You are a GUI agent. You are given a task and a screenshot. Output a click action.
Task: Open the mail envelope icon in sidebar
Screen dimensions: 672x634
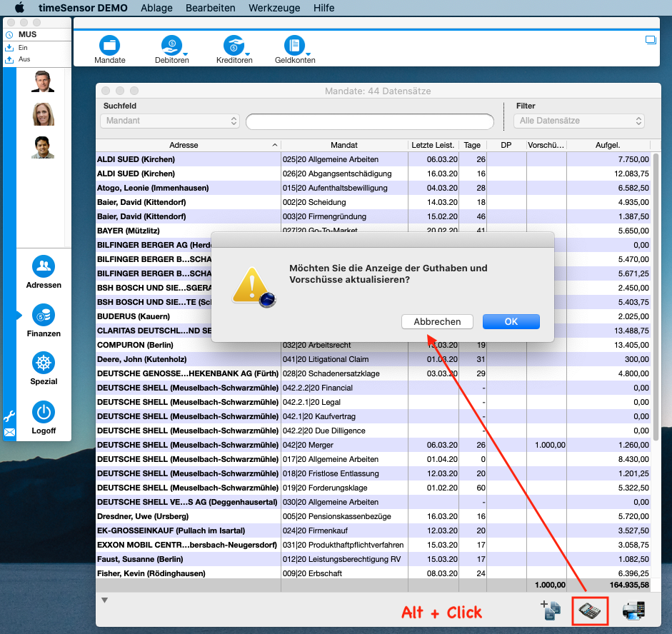pyautogui.click(x=9, y=432)
